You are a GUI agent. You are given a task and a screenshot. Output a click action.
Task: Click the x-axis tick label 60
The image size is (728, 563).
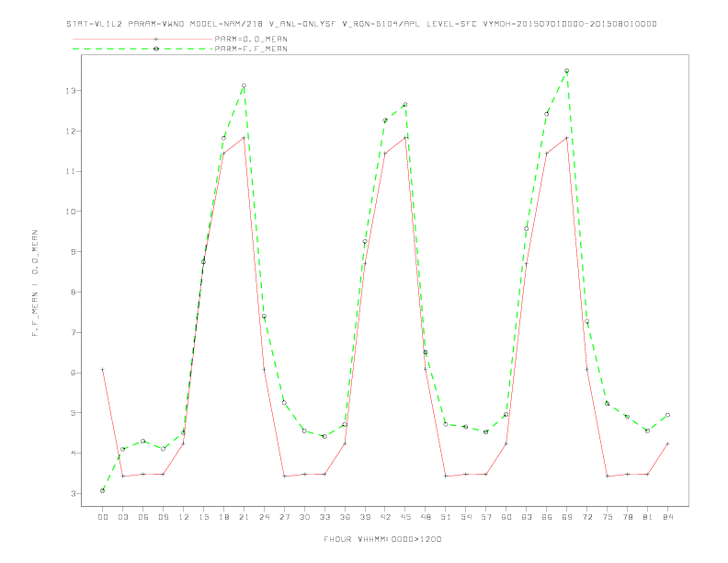(506, 517)
